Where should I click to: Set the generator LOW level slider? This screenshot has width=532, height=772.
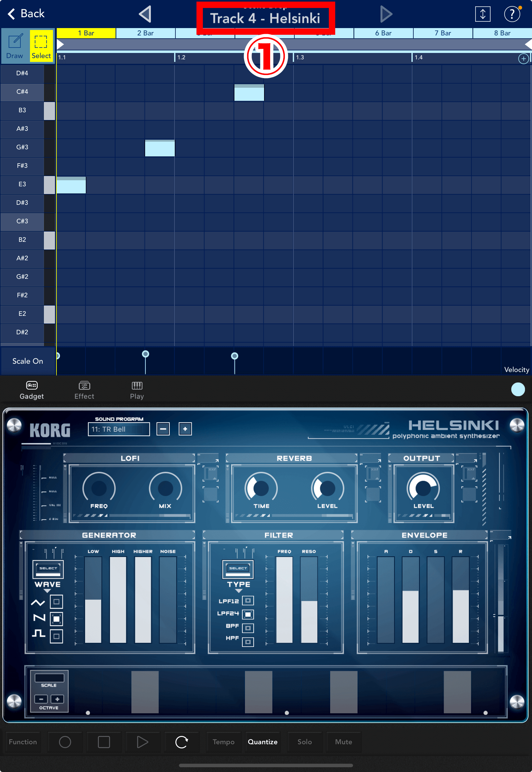point(93,599)
